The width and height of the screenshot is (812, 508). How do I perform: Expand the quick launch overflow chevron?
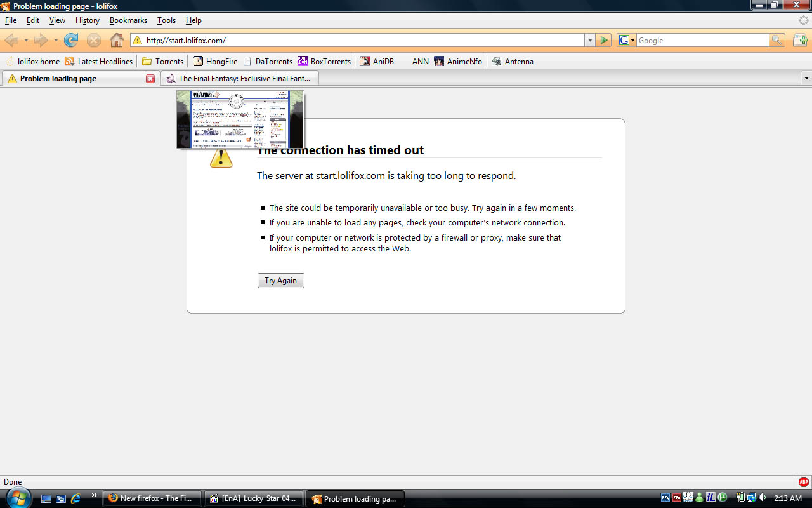95,495
